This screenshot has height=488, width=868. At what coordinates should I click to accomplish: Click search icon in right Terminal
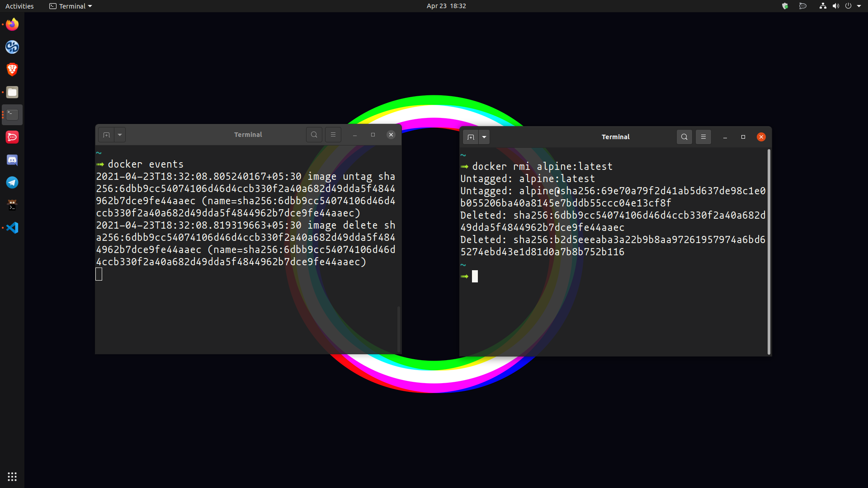(x=684, y=137)
